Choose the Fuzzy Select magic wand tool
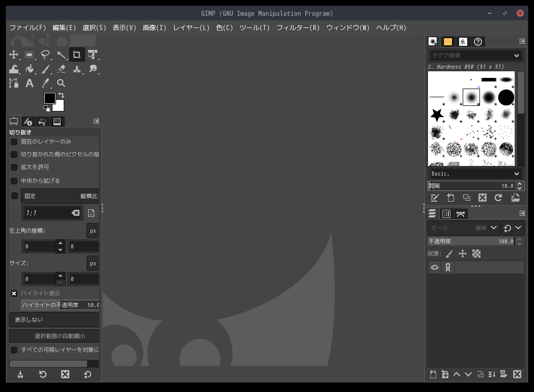 pos(61,54)
